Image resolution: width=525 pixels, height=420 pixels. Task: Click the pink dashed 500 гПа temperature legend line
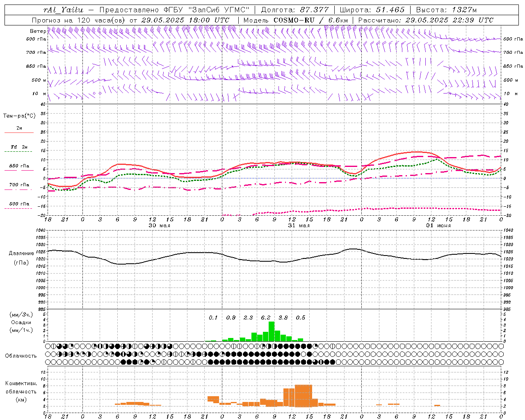point(18,209)
